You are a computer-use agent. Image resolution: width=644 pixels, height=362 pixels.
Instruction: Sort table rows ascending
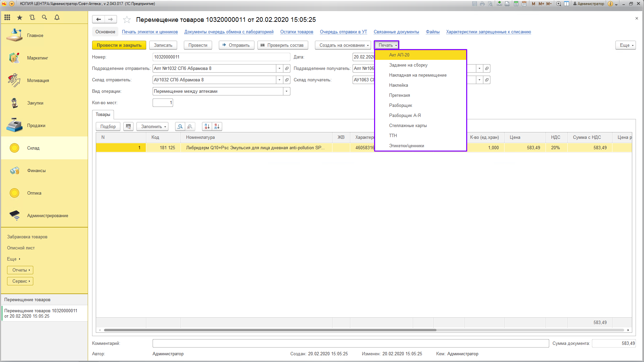(207, 126)
